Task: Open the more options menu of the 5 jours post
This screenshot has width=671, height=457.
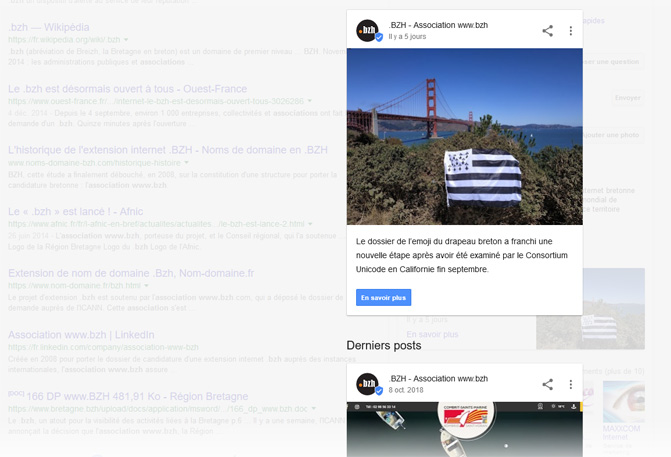Action: (570, 31)
